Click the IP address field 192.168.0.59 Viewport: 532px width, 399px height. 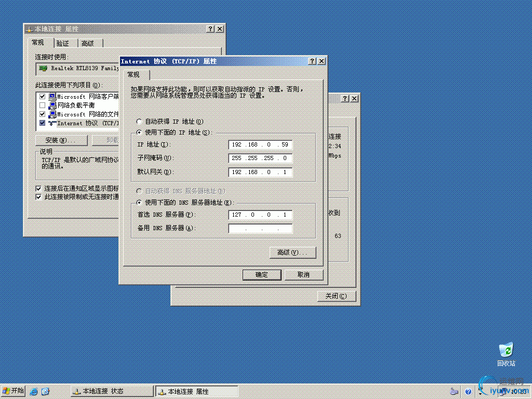pyautogui.click(x=260, y=144)
